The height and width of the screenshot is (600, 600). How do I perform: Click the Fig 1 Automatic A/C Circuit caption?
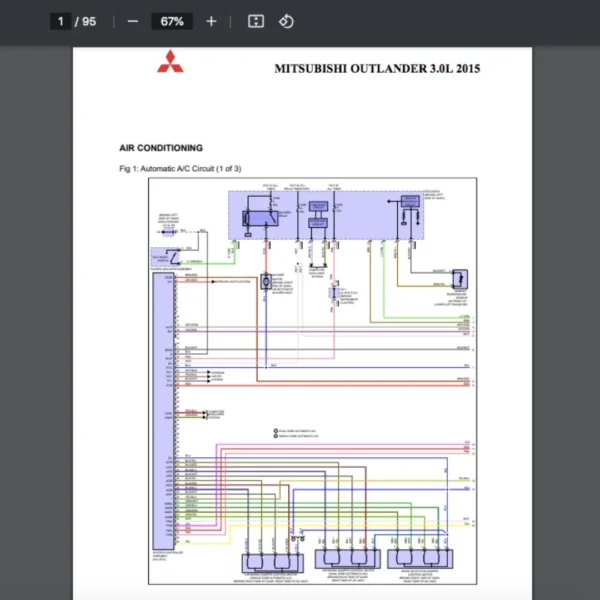pos(180,169)
